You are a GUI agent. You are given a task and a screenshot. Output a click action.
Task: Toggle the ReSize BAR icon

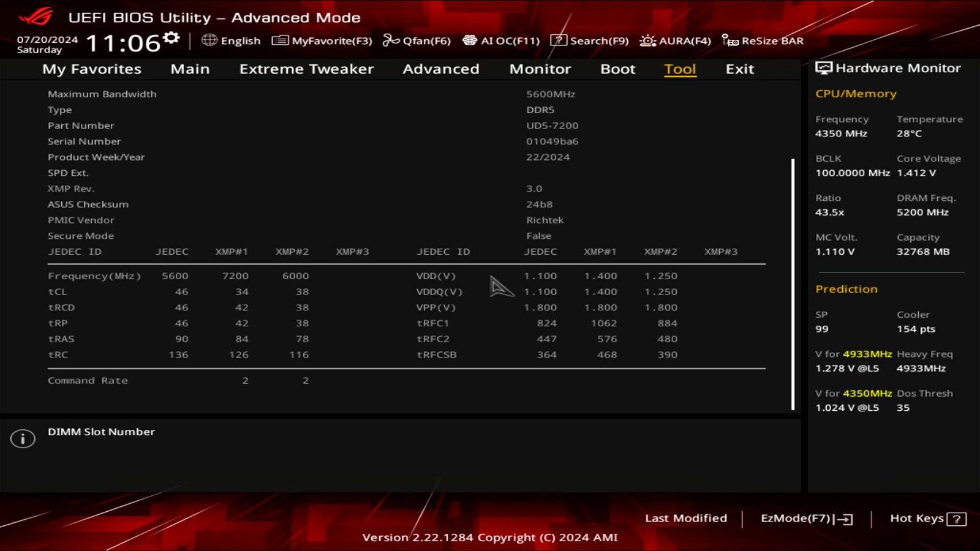click(x=729, y=40)
